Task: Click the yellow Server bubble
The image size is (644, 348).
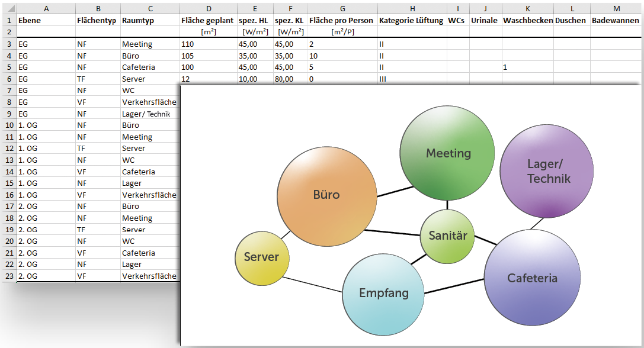Action: (x=261, y=257)
